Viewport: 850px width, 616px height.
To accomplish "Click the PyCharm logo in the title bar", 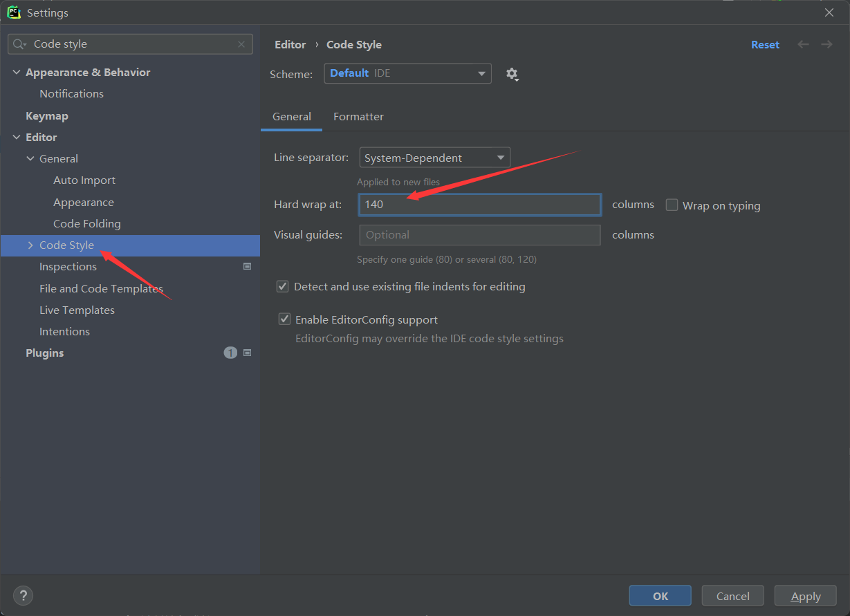I will point(14,12).
